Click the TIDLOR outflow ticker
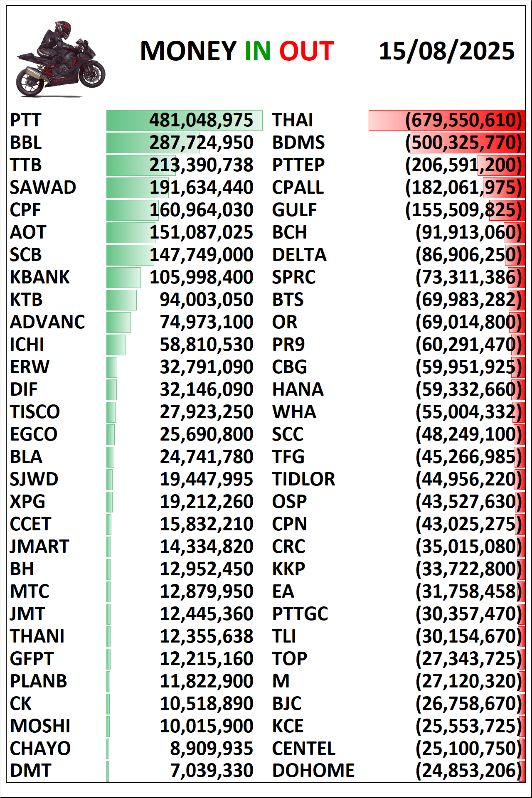532x798 pixels. coord(303,479)
